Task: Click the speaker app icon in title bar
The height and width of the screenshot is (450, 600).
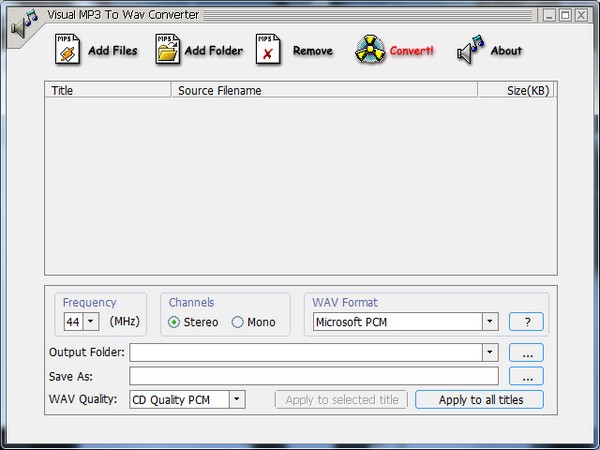Action: (24, 21)
